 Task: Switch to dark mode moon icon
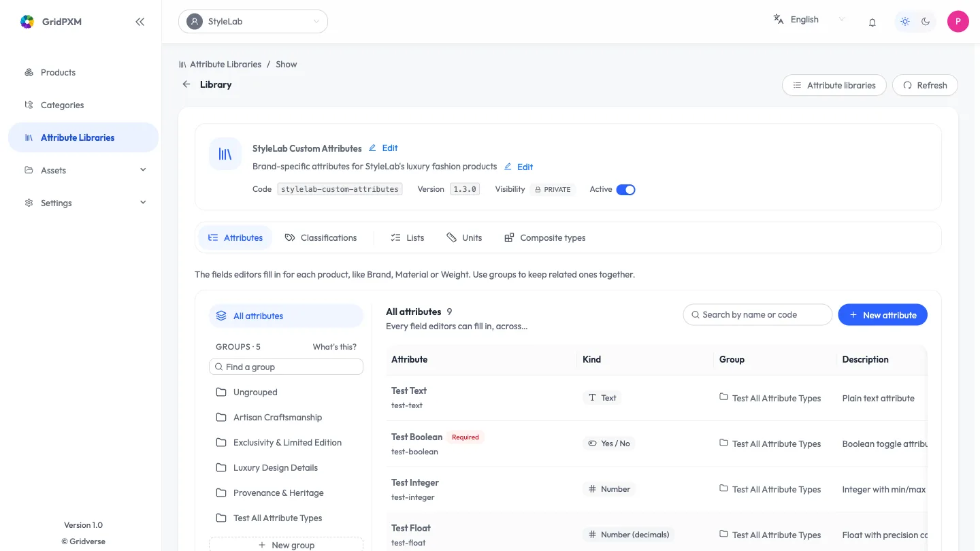point(926,21)
